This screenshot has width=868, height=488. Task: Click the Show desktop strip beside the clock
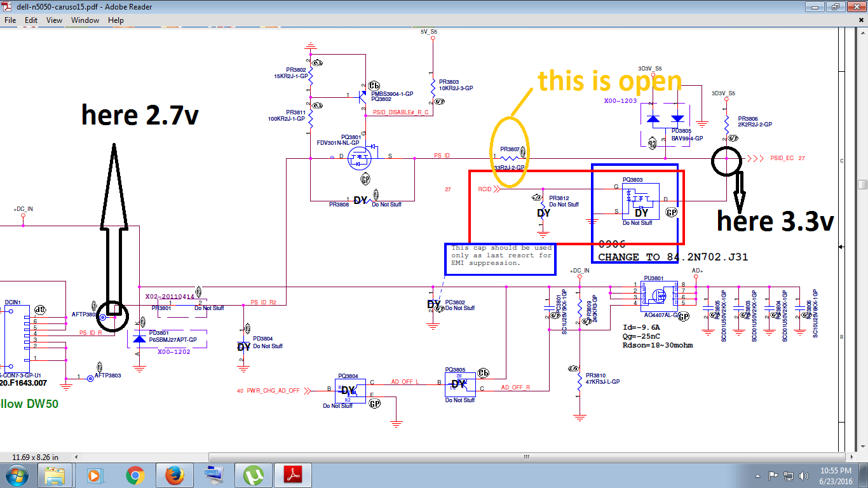[864, 475]
